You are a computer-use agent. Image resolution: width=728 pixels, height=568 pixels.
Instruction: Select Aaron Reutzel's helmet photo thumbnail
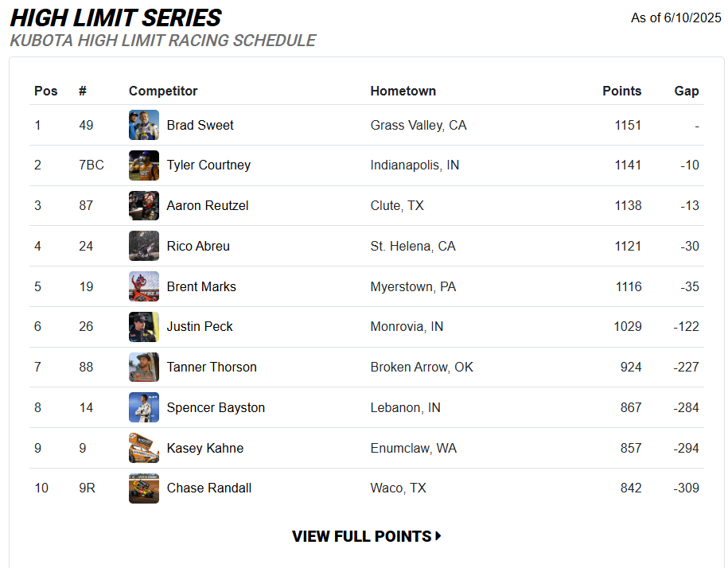pyautogui.click(x=144, y=205)
